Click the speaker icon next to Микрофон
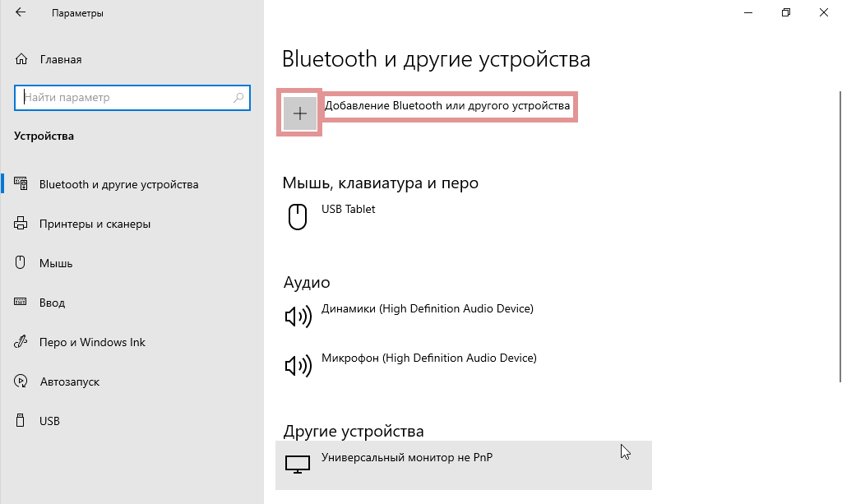The width and height of the screenshot is (842, 504). [x=298, y=365]
